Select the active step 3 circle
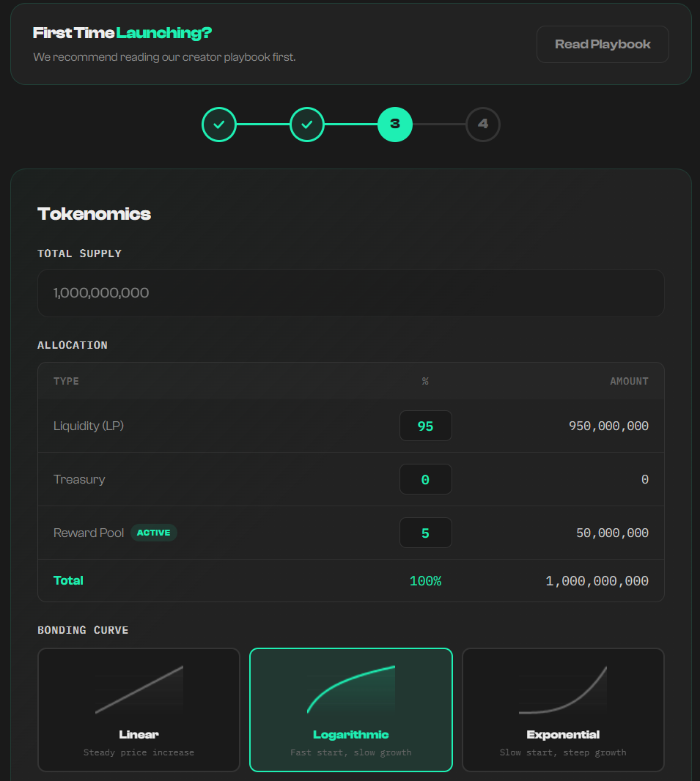This screenshot has height=781, width=700. point(395,125)
